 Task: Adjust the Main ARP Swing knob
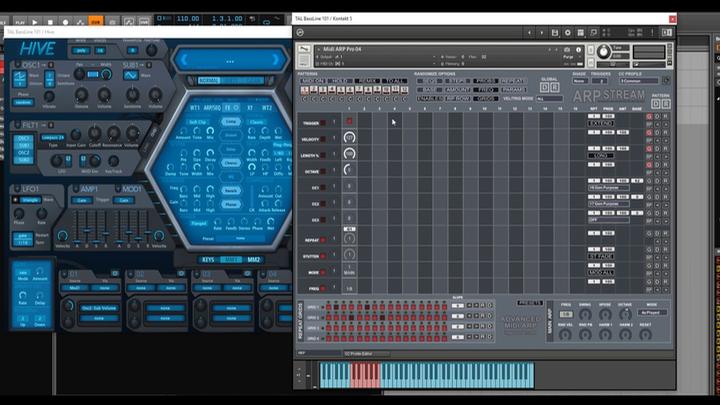point(585,314)
